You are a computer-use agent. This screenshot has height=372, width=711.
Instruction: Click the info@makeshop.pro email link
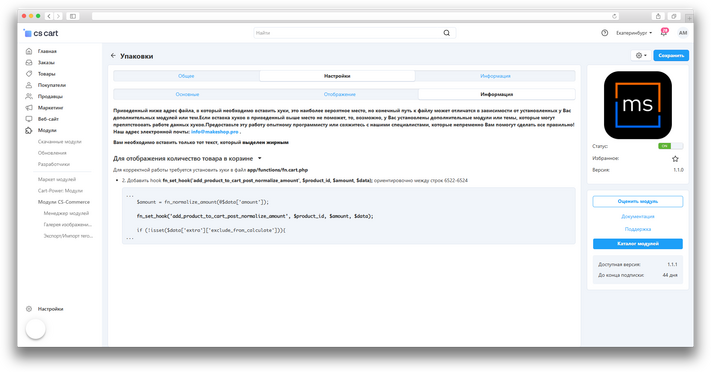click(x=214, y=132)
